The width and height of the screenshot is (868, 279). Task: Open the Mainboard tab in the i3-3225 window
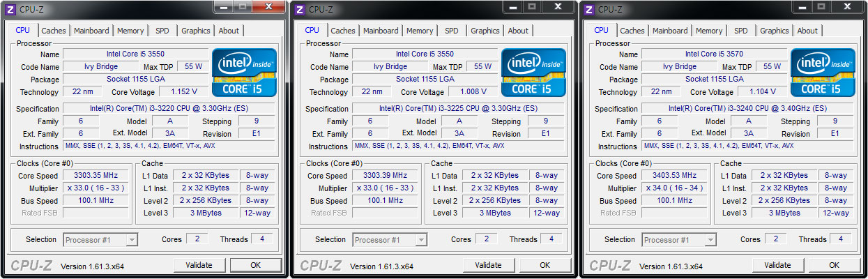coord(381,31)
